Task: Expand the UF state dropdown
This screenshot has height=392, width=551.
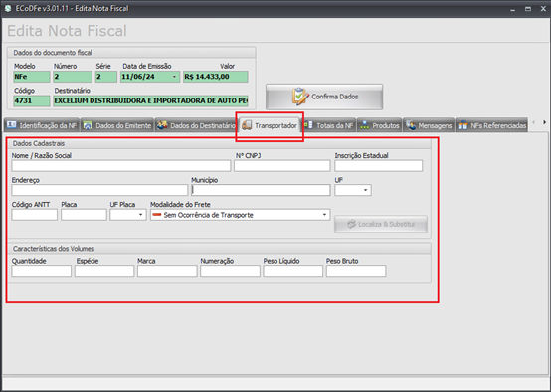Action: pyautogui.click(x=365, y=190)
